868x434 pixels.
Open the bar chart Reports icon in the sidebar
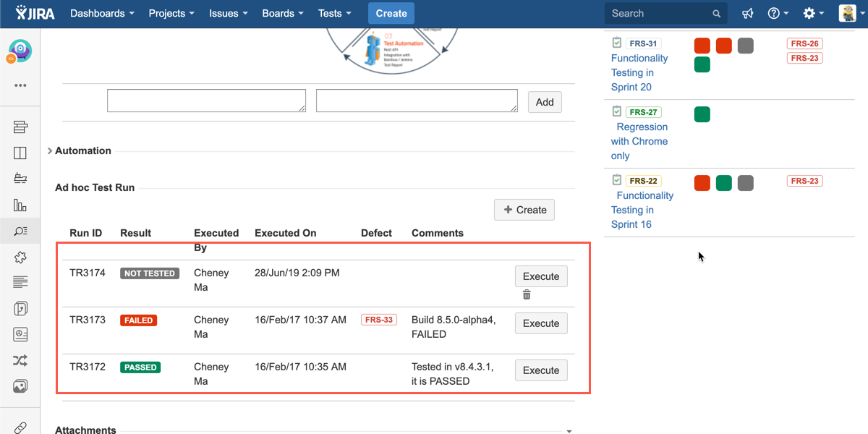click(20, 205)
